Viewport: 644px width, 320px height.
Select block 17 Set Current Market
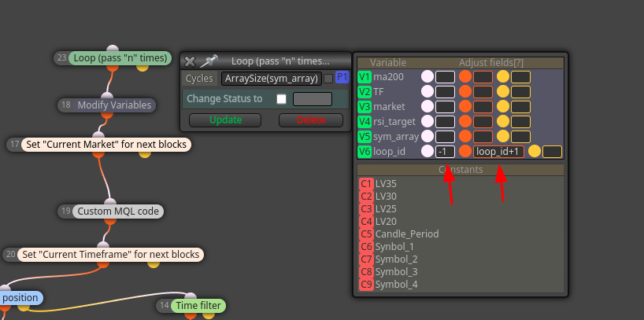click(106, 145)
